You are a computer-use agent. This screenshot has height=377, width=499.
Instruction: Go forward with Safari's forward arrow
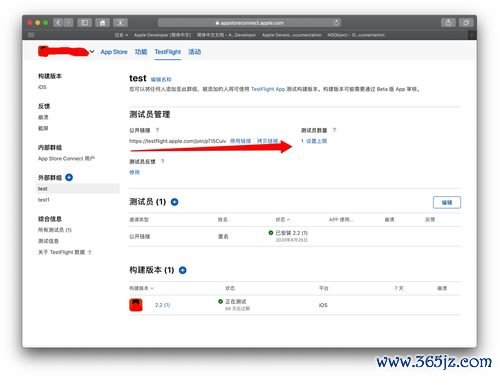click(68, 23)
